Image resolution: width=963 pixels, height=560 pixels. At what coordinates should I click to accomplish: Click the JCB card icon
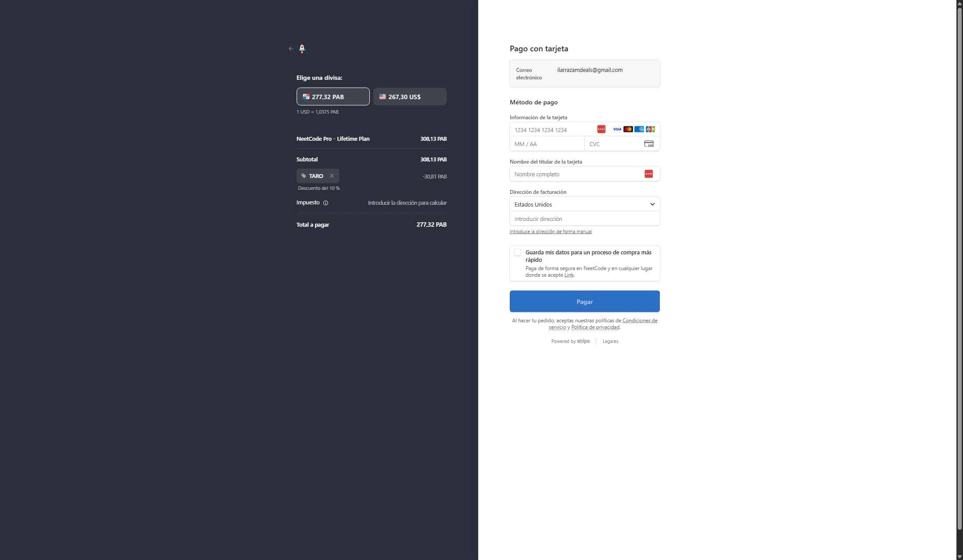coord(650,129)
